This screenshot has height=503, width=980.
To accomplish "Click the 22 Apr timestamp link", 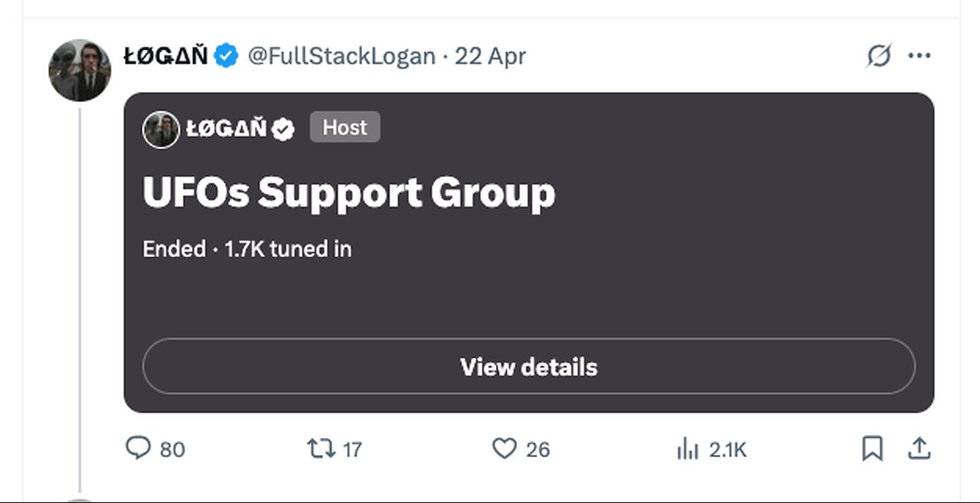I will click(x=491, y=56).
